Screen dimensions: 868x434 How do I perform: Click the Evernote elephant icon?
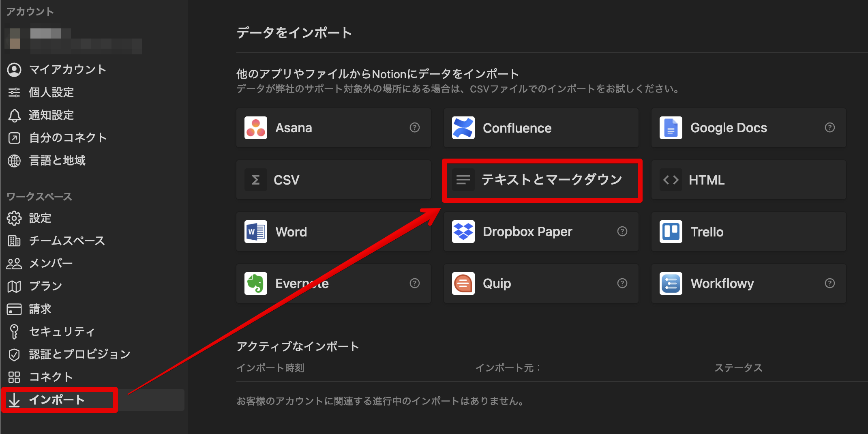(255, 284)
